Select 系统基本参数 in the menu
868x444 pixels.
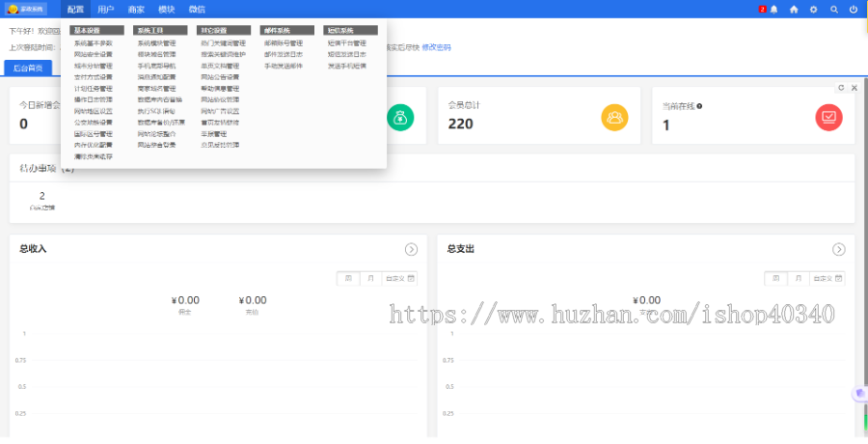coord(94,42)
